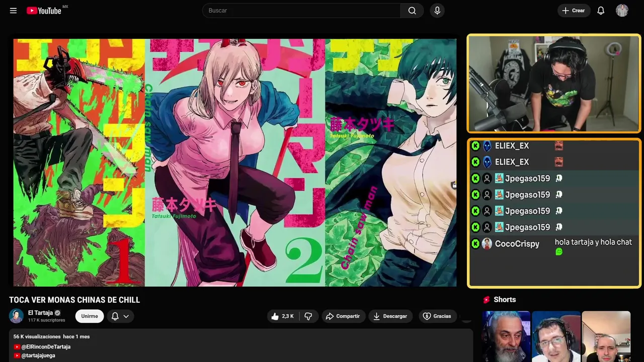Open the account avatar menu
Screen dimensions: 644x362
(x=622, y=11)
